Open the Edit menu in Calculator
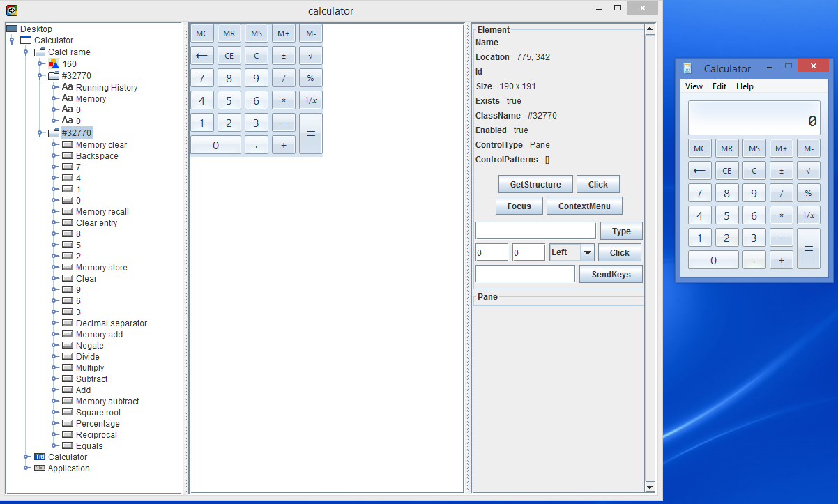The width and height of the screenshot is (838, 504). pyautogui.click(x=721, y=86)
